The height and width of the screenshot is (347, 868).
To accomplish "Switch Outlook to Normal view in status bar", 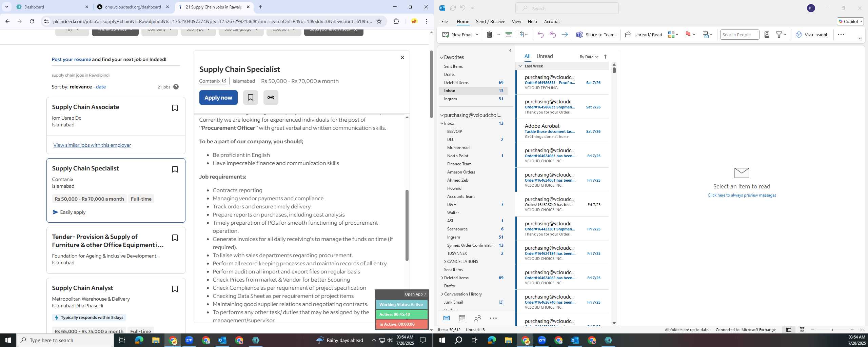I will tap(789, 330).
